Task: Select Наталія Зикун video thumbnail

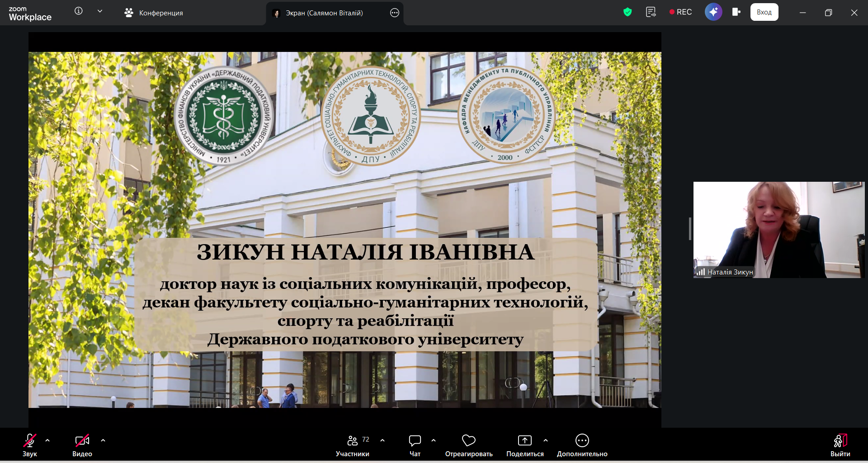Action: pos(778,230)
